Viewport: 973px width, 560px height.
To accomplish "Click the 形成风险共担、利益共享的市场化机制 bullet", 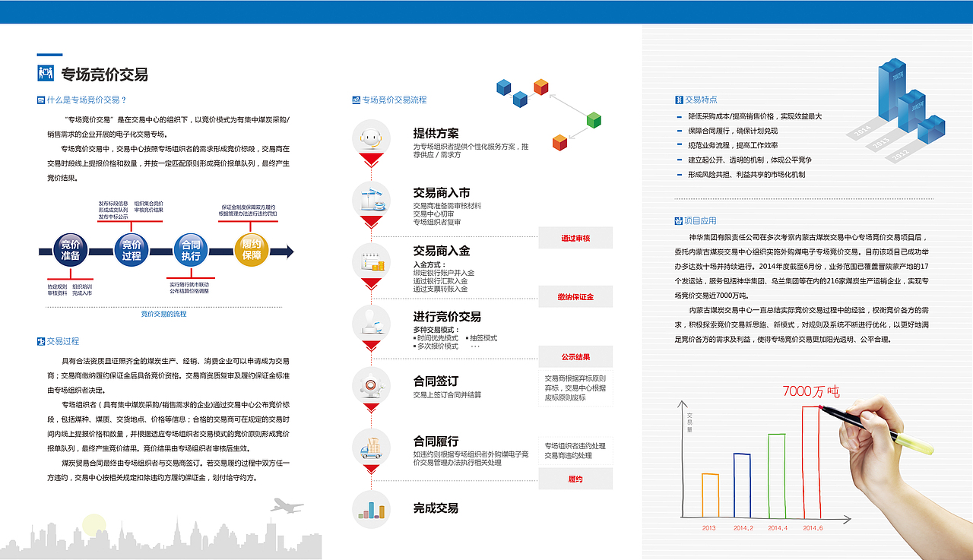I will [746, 175].
